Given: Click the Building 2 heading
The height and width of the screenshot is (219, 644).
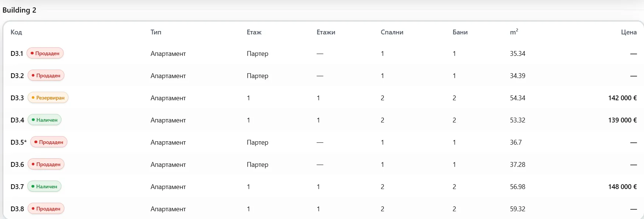Looking at the screenshot, I should pos(19,10).
